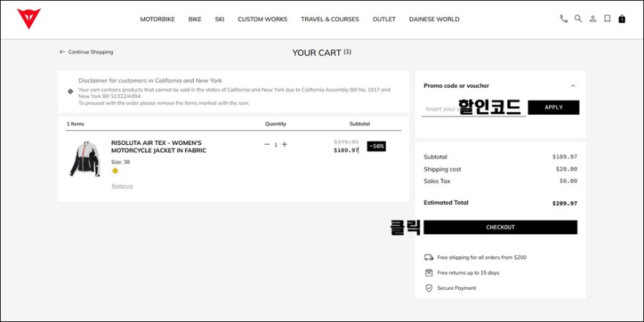Click the Dainese red logo
This screenshot has height=322, width=644.
[x=29, y=18]
